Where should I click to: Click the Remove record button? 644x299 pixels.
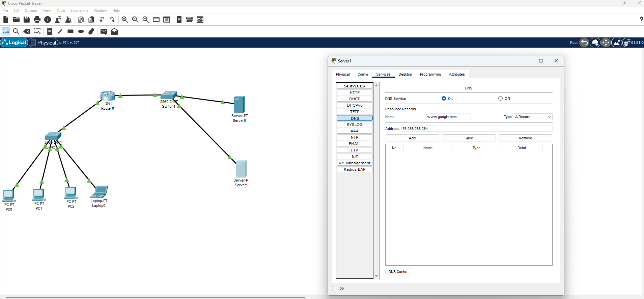(525, 138)
